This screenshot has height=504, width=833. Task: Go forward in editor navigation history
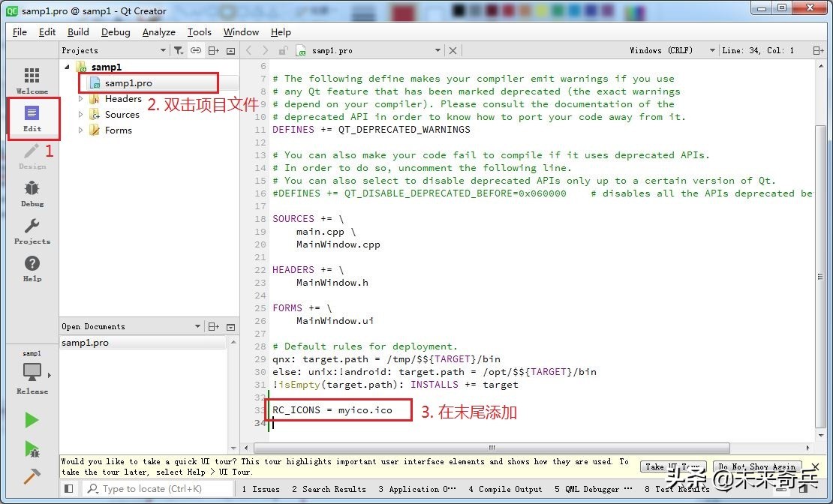click(265, 50)
